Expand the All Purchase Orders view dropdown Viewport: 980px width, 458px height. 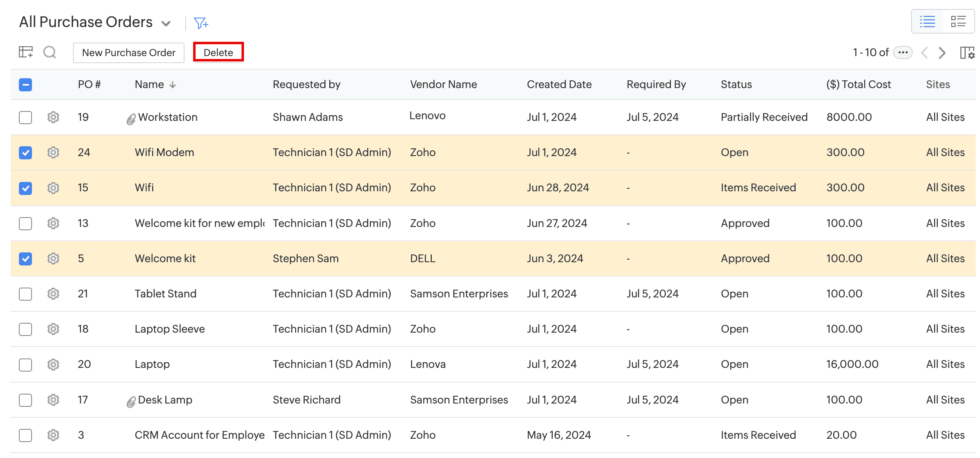[x=166, y=23]
